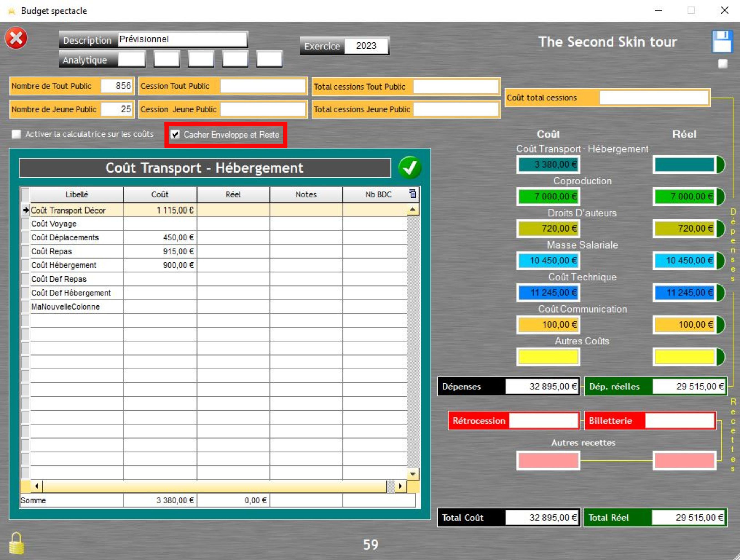Click teal Coût Transport 3 380,00 € box
Screen dimensions: 740x560
tap(548, 164)
